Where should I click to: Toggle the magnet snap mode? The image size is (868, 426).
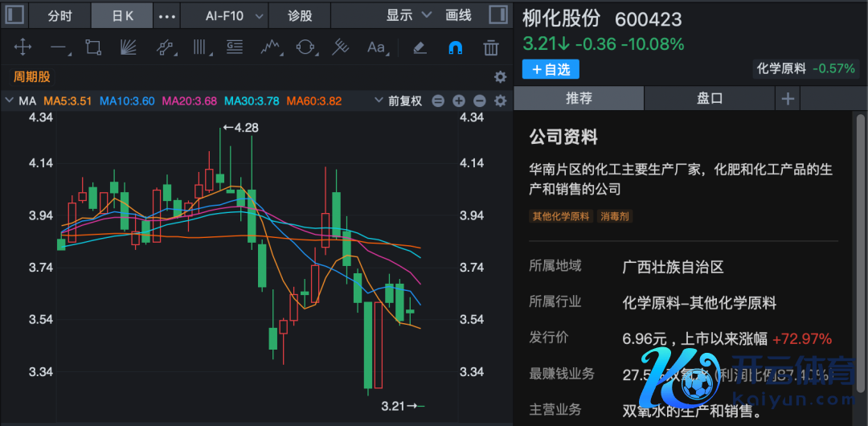455,47
